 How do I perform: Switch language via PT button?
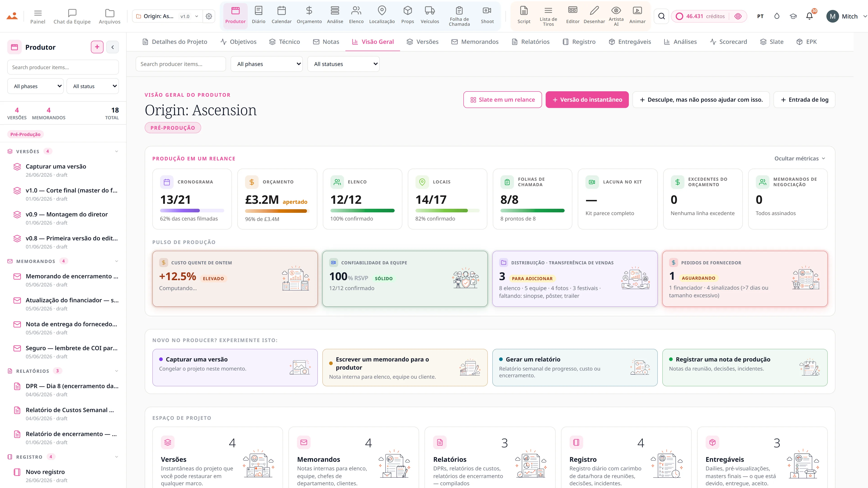(x=760, y=16)
